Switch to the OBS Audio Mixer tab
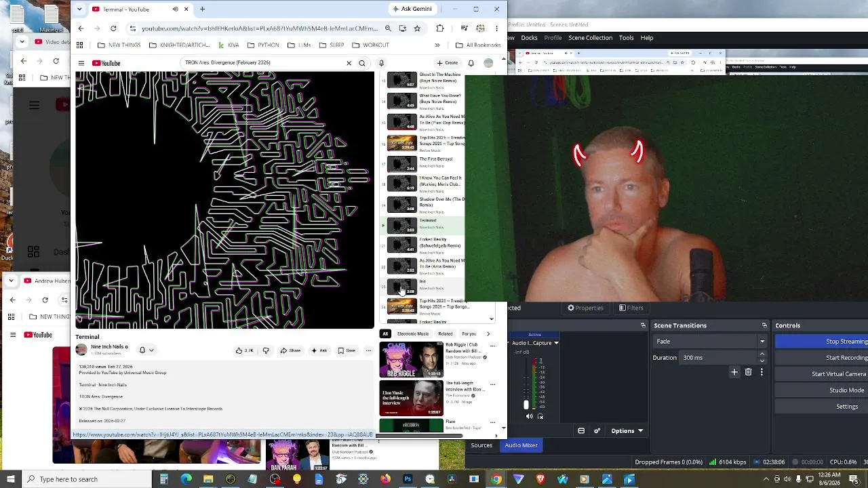Image resolution: width=868 pixels, height=488 pixels. [521, 445]
